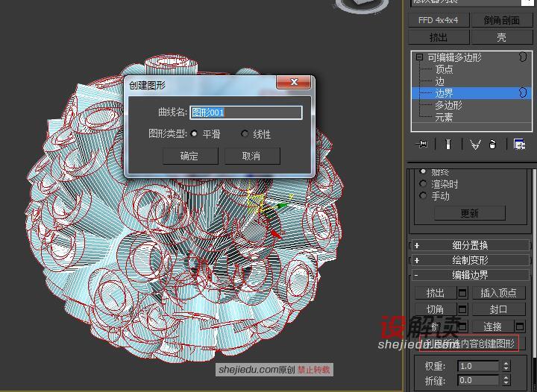Click border 挤出 button in 编辑边界
This screenshot has height=392, width=537.
click(436, 293)
